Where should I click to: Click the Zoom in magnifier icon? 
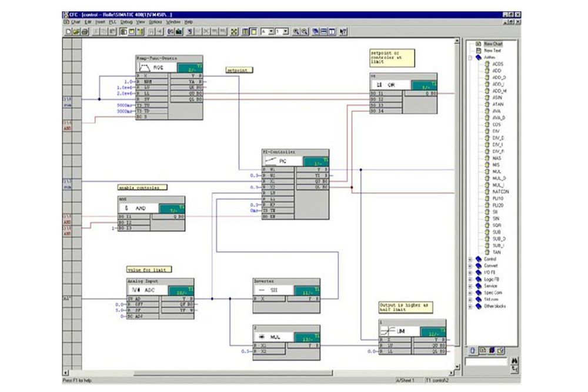[x=296, y=31]
